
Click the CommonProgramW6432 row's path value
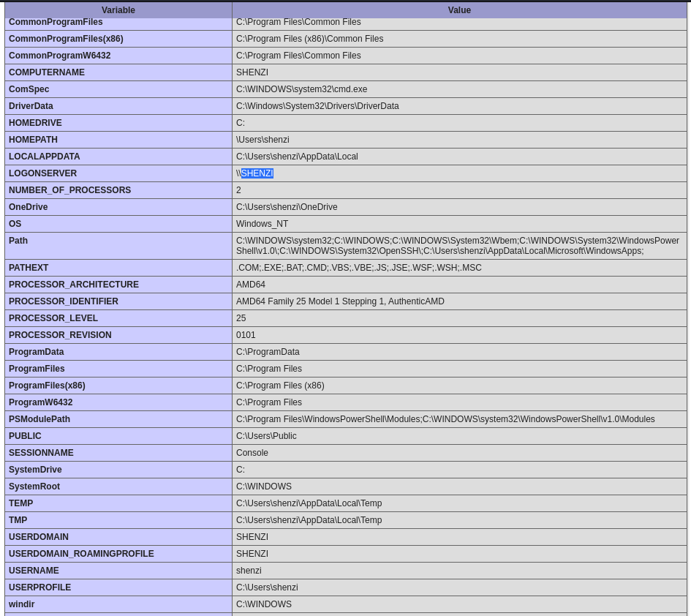pos(298,56)
